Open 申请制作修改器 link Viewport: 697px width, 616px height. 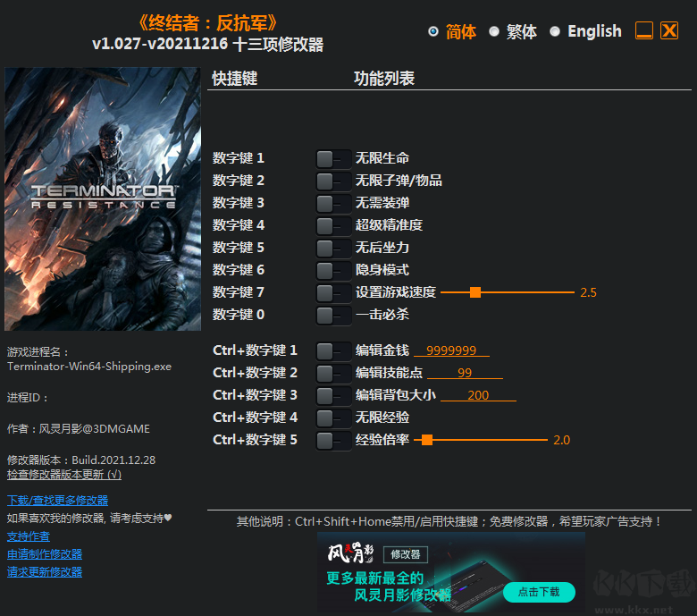45,554
